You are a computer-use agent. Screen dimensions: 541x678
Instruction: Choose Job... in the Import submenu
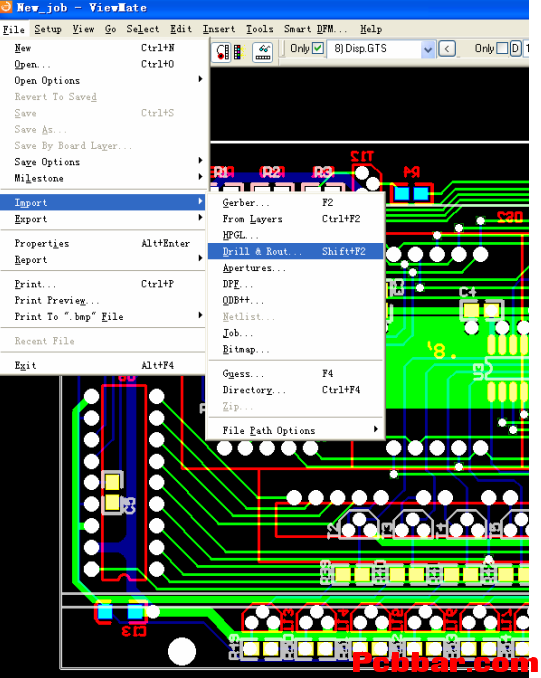[296, 333]
